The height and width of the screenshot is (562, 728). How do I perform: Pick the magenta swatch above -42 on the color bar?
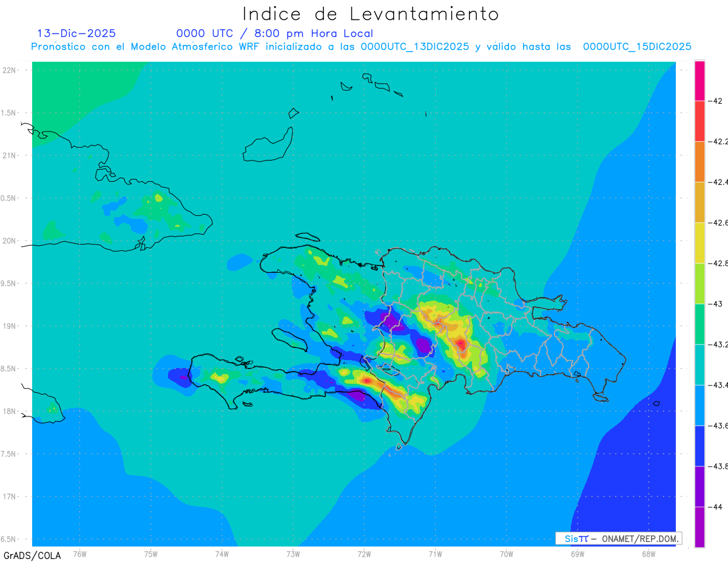tap(699, 81)
